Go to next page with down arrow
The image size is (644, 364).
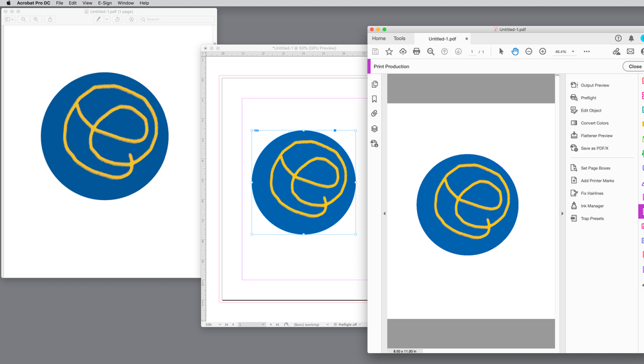458,52
